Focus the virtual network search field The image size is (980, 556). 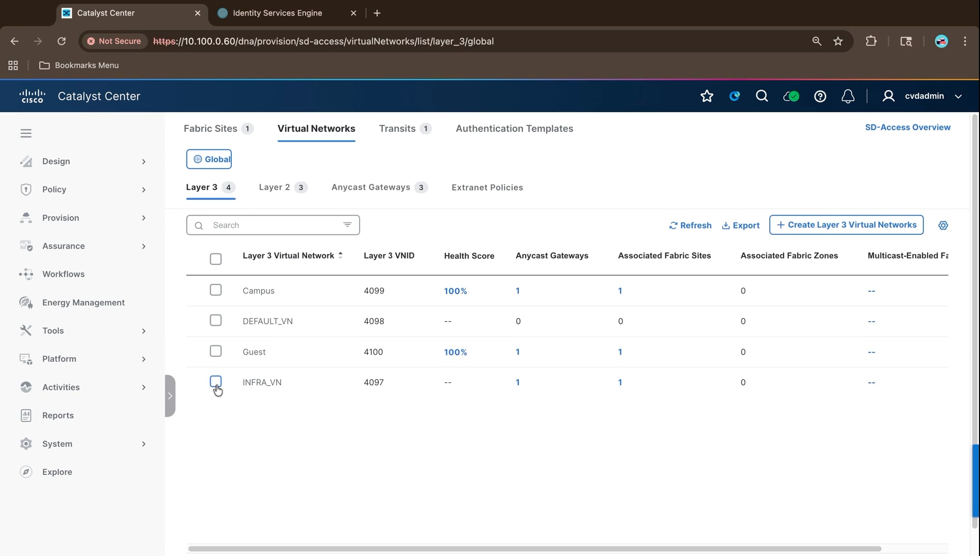click(273, 225)
